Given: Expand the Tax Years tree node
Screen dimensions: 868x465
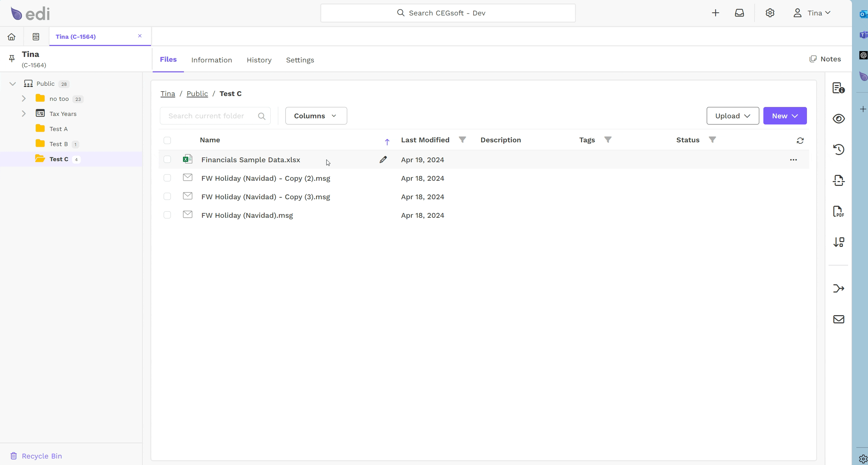Looking at the screenshot, I should [x=24, y=114].
